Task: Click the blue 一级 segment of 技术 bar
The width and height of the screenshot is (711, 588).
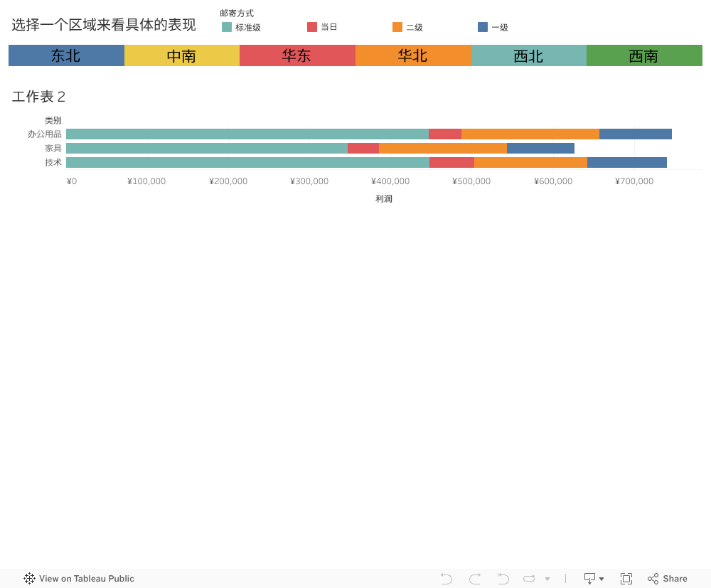Action: (626, 163)
